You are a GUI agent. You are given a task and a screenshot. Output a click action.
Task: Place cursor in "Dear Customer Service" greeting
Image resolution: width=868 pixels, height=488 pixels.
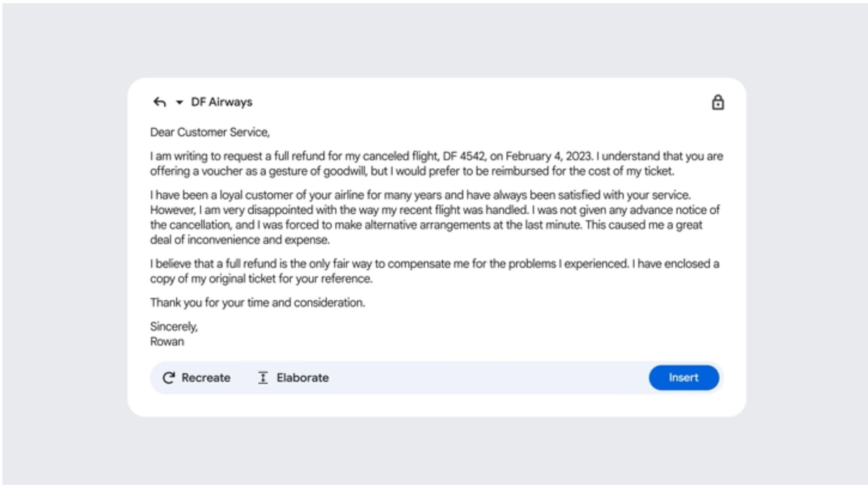[210, 132]
